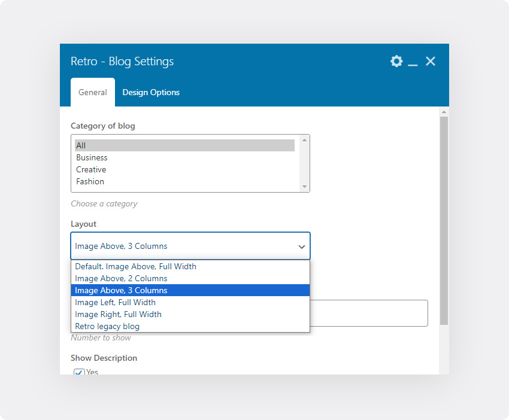Select the Fashion category
Viewport: 509px width, 420px height.
184,182
